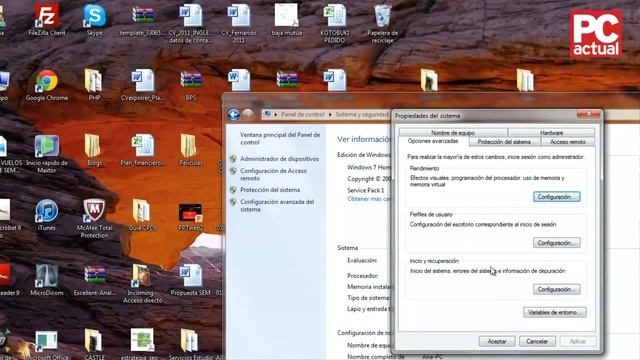Go to Ventana principal del Panel de control
The image size is (640, 360).
(x=280, y=138)
